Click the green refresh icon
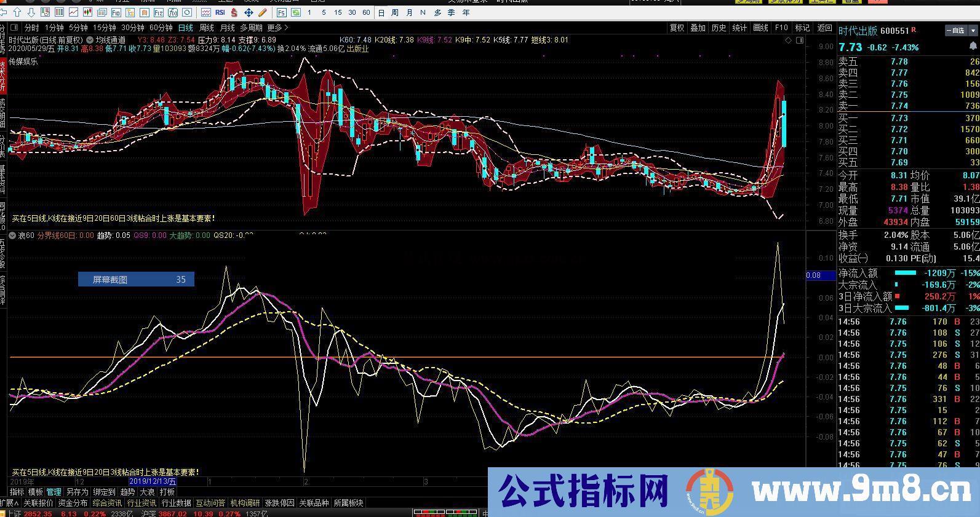980x517 pixels. [296, 12]
